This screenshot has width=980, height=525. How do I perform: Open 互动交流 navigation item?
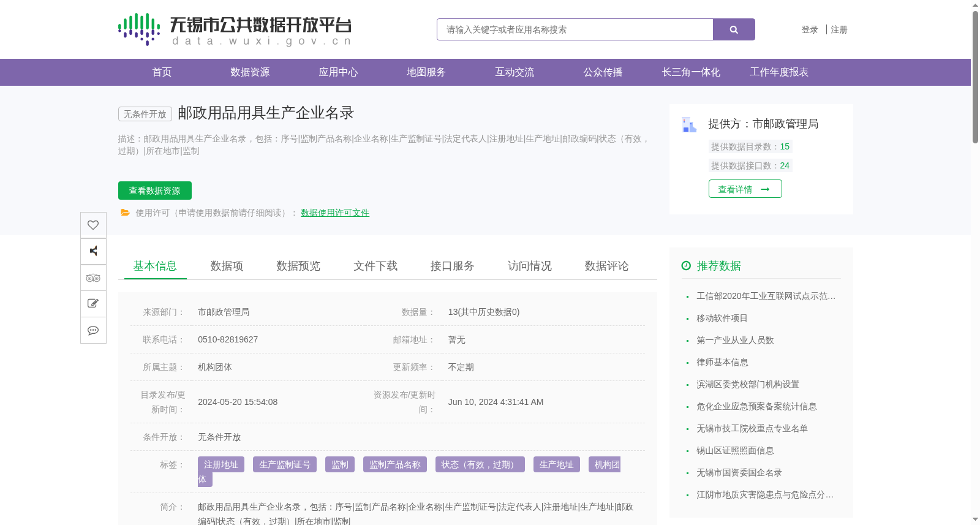[514, 72]
